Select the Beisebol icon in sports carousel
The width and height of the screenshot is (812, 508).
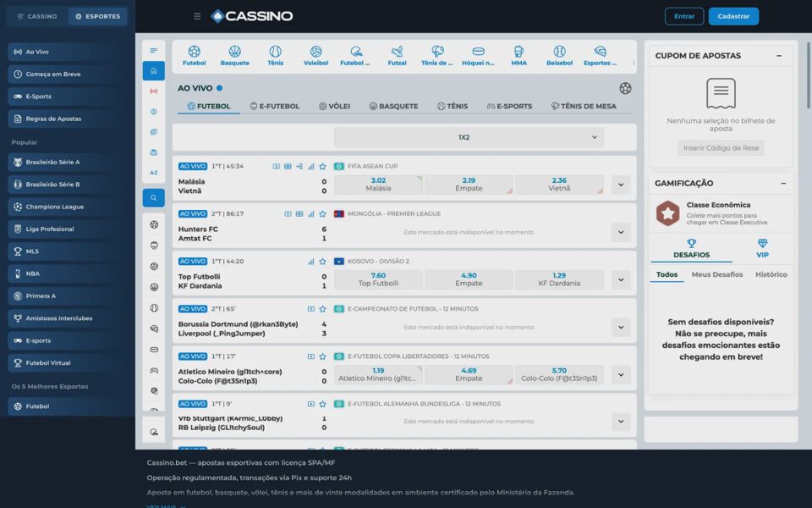[x=559, y=52]
